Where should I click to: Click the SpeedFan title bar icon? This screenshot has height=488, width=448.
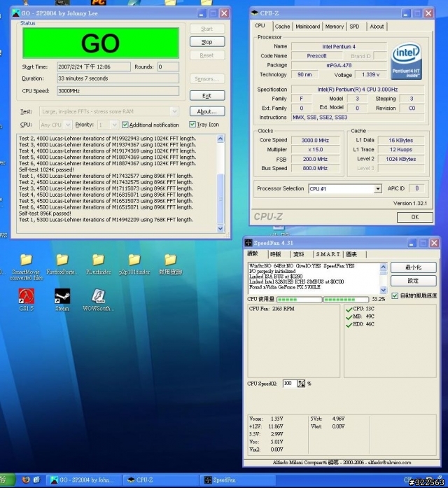click(248, 243)
